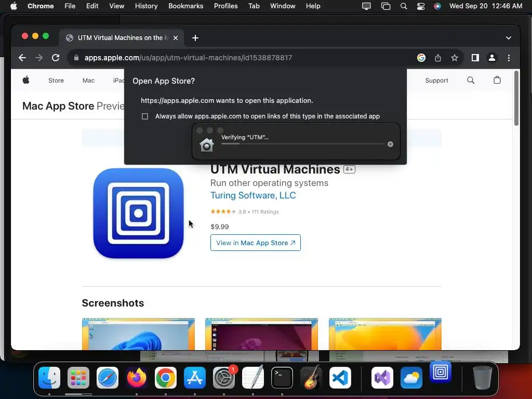Open the Chrome menu in the menu bar
Image resolution: width=532 pixels, height=399 pixels.
point(41,6)
